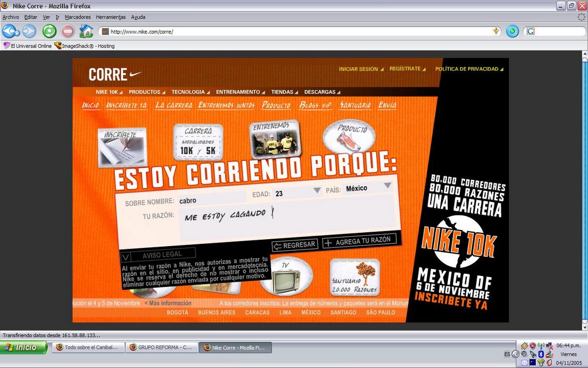Click the browser Back arrow button
This screenshot has width=588, height=368.
pyautogui.click(x=9, y=31)
